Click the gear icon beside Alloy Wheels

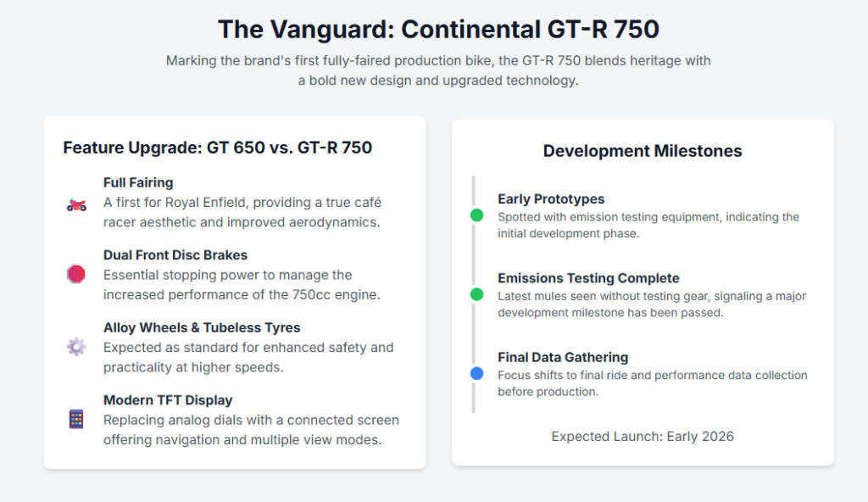(76, 346)
